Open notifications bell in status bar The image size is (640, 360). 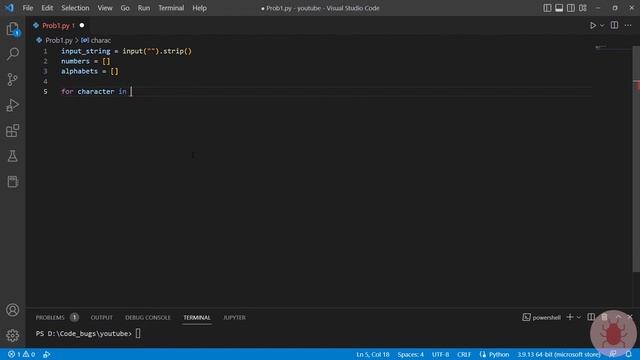pyautogui.click(x=629, y=354)
